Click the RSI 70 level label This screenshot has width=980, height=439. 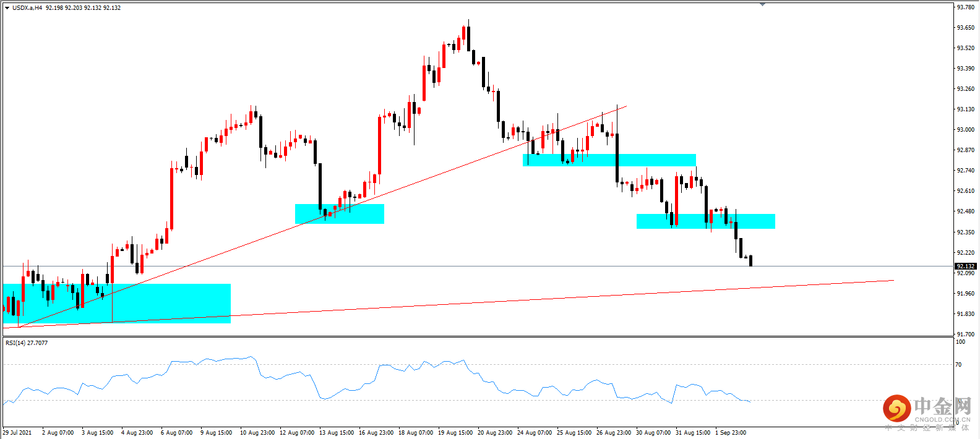(959, 365)
